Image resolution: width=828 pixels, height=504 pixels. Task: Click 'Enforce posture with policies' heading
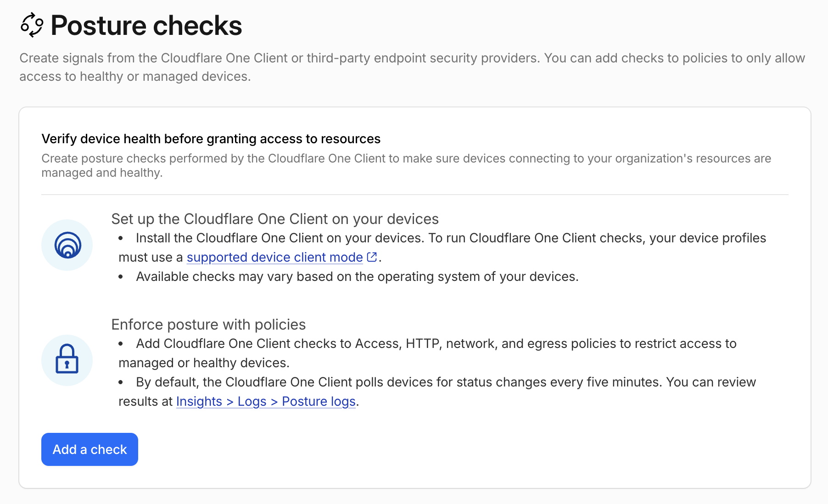click(x=208, y=325)
